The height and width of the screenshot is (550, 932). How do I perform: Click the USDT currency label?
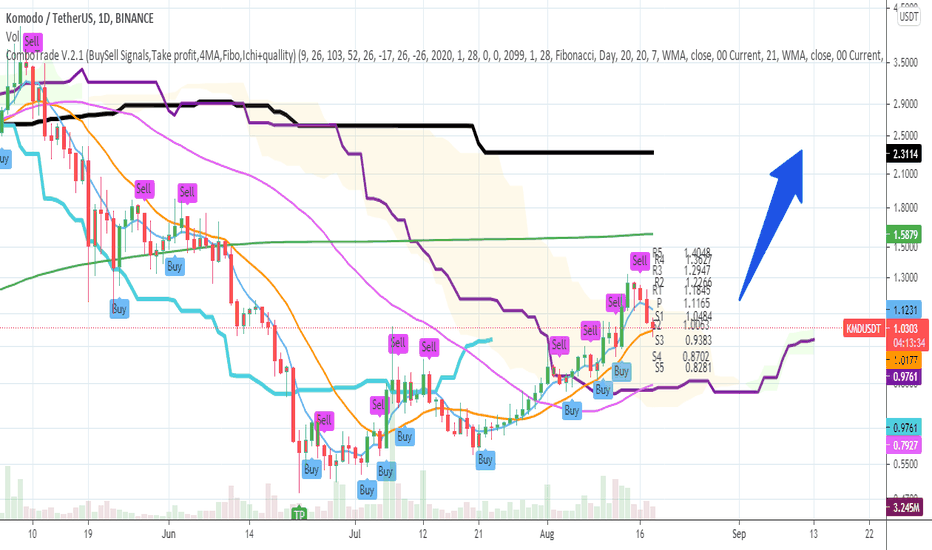coord(908,17)
